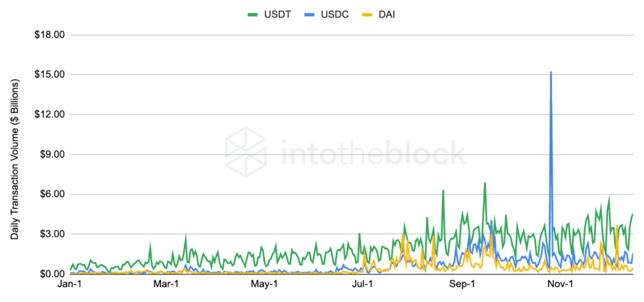
Task: Select the USDC spike peak near $15.00
Action: click(551, 71)
